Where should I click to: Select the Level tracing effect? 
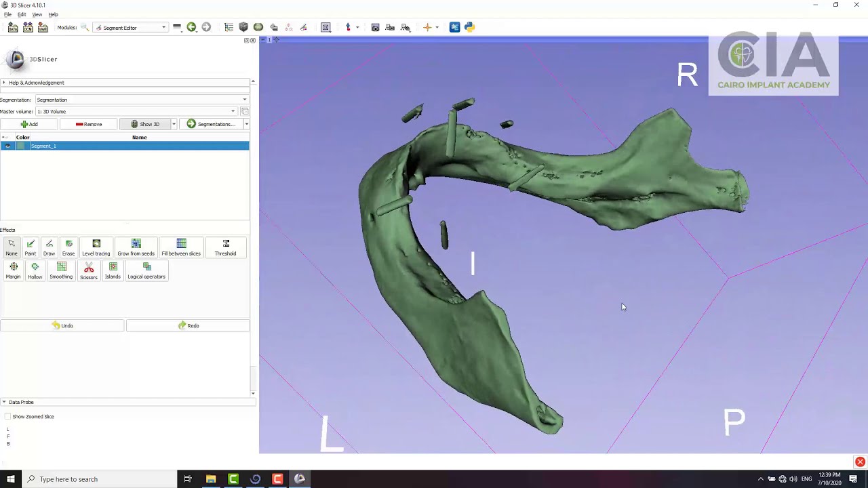tap(96, 247)
